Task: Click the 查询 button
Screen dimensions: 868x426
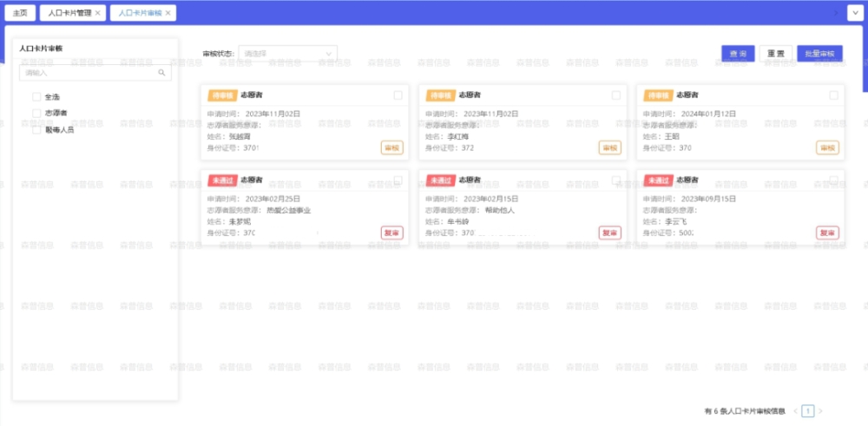Action: click(x=738, y=54)
